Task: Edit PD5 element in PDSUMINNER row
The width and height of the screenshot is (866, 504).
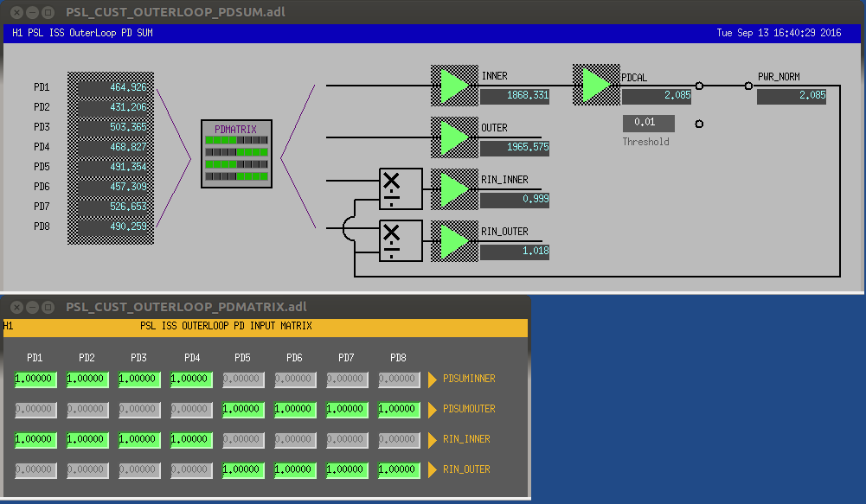Action: click(x=243, y=380)
